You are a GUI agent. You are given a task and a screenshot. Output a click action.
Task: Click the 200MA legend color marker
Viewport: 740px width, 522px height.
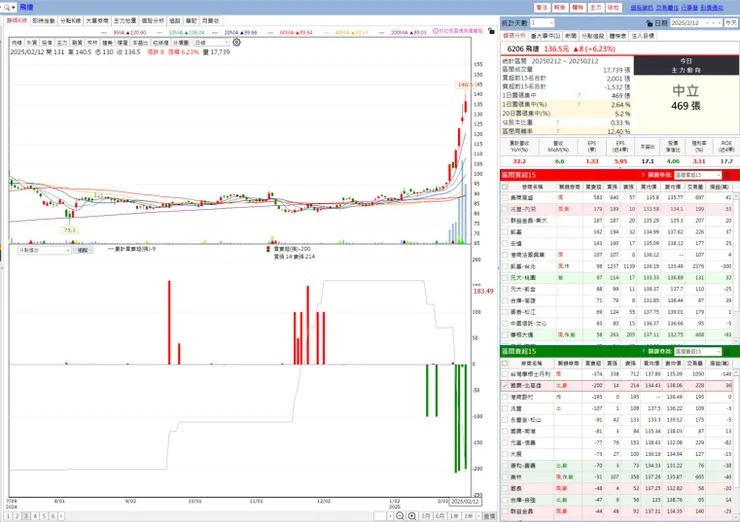(383, 33)
